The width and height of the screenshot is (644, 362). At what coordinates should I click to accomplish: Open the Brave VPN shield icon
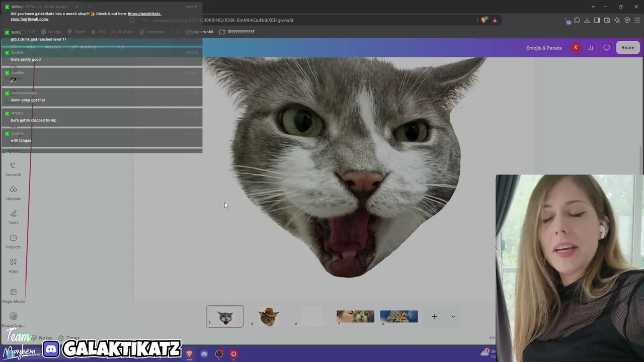[627, 20]
